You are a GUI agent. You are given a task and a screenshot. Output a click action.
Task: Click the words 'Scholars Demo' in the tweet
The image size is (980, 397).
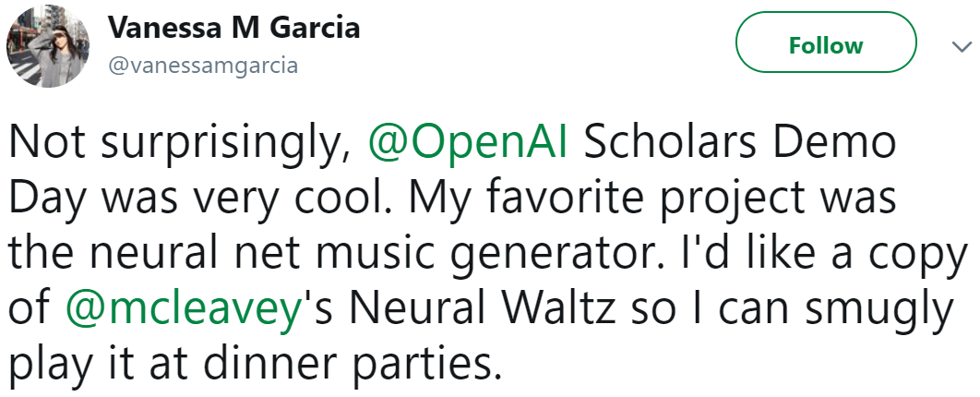pos(741,141)
